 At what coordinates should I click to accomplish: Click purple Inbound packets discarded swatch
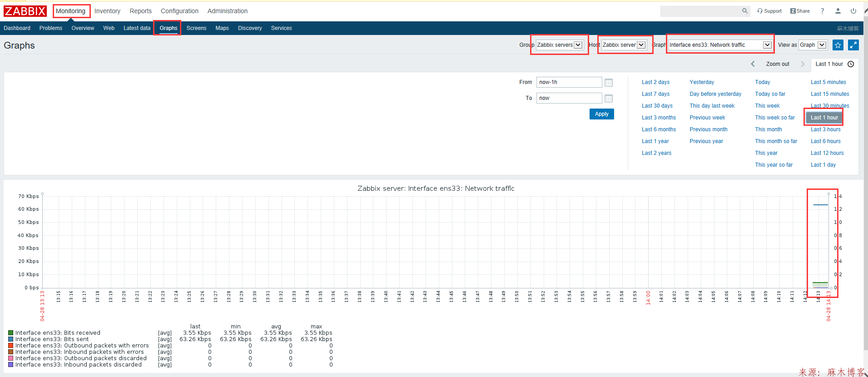[x=10, y=365]
